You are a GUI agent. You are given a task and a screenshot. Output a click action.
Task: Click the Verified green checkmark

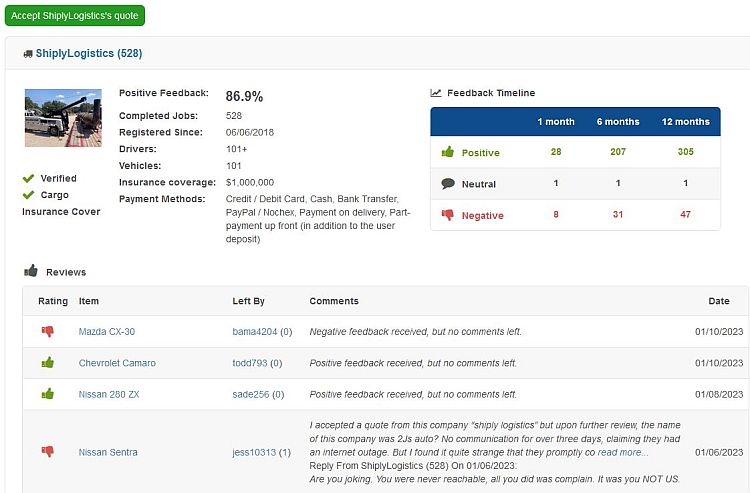[28, 178]
